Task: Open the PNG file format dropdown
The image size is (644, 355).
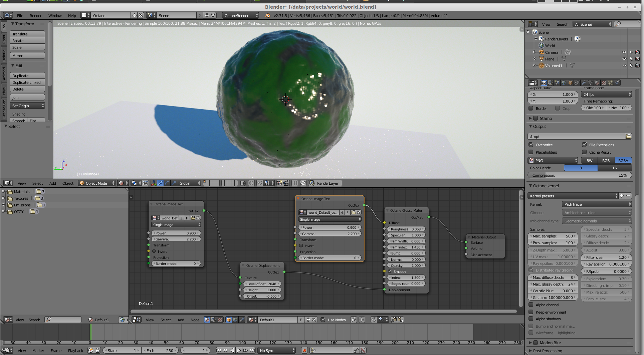Action: pos(553,160)
